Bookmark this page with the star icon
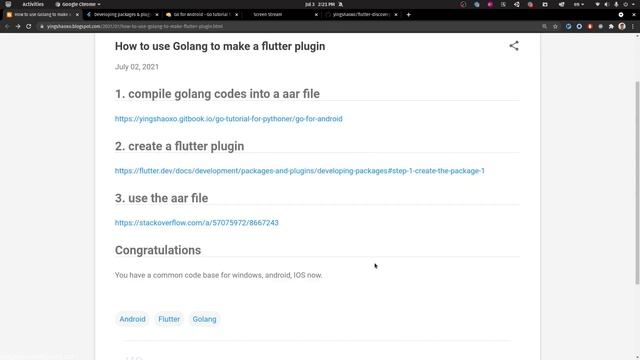 [x=555, y=26]
